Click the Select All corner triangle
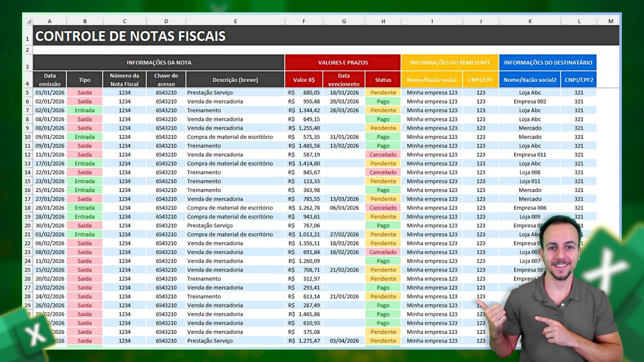 coord(29,21)
